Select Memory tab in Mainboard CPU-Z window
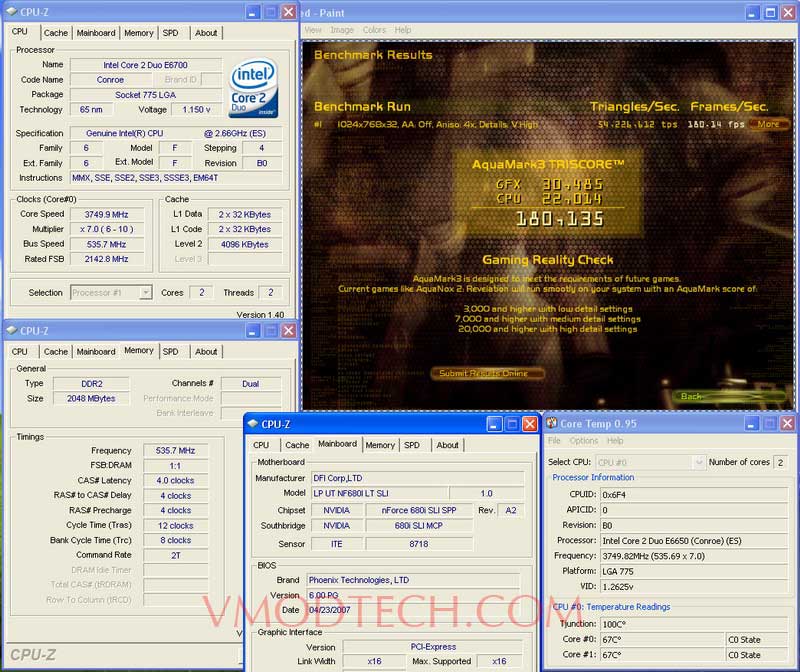The width and height of the screenshot is (800, 672). tap(380, 445)
